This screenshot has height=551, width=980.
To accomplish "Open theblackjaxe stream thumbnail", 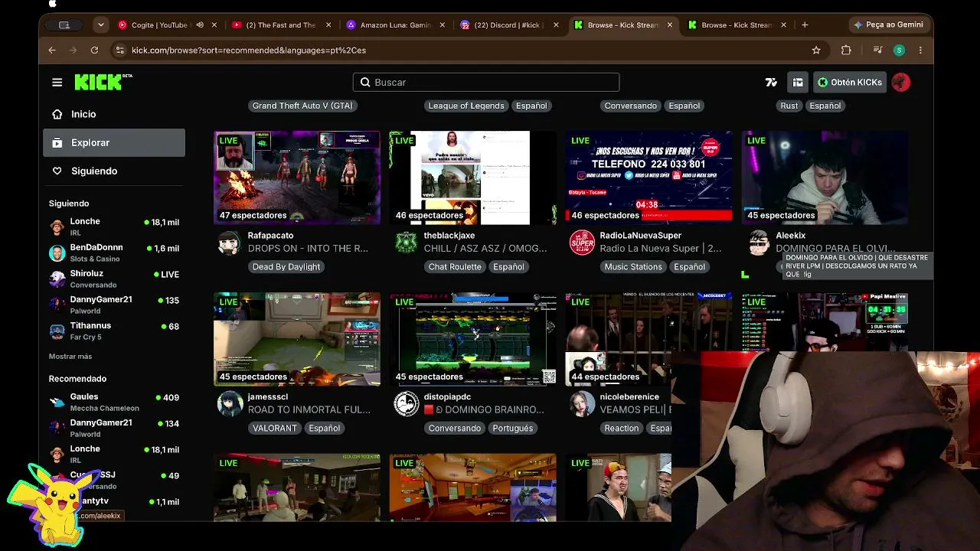I will 473,178.
